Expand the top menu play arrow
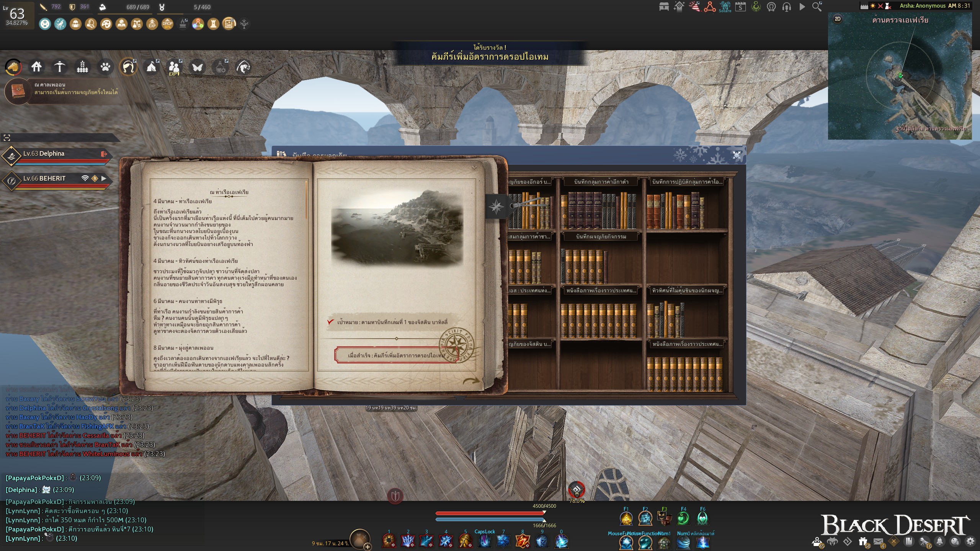Image resolution: width=980 pixels, height=551 pixels. [x=802, y=7]
